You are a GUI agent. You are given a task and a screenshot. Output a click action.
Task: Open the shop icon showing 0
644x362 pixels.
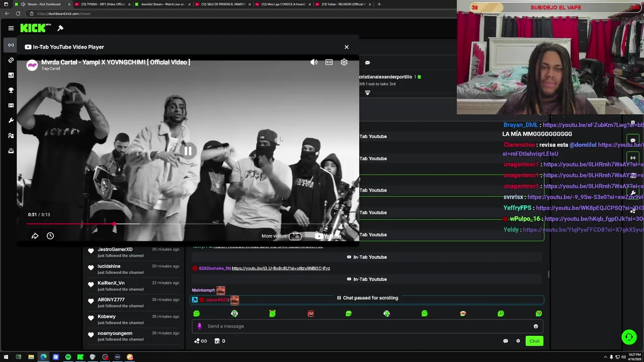click(220, 341)
